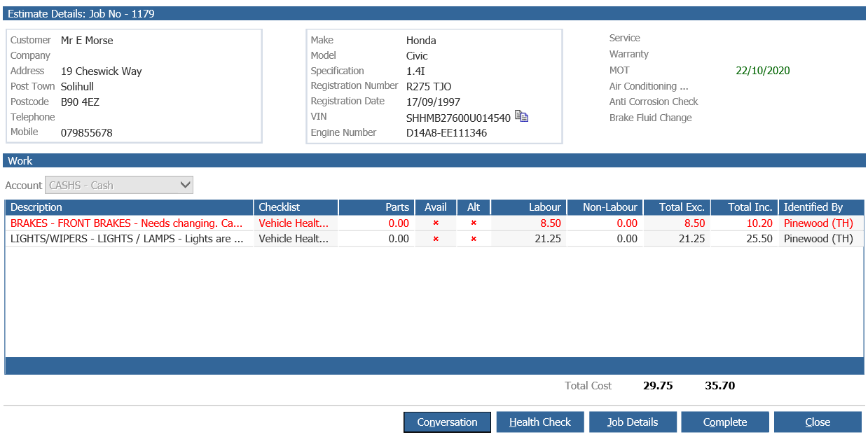Click the total cost 29.75
The width and height of the screenshot is (868, 437).
pyautogui.click(x=658, y=385)
